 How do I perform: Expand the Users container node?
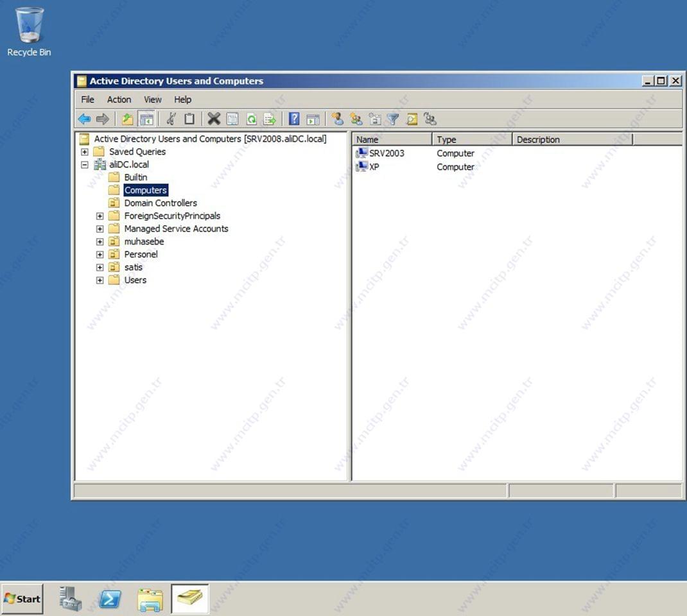tap(100, 280)
